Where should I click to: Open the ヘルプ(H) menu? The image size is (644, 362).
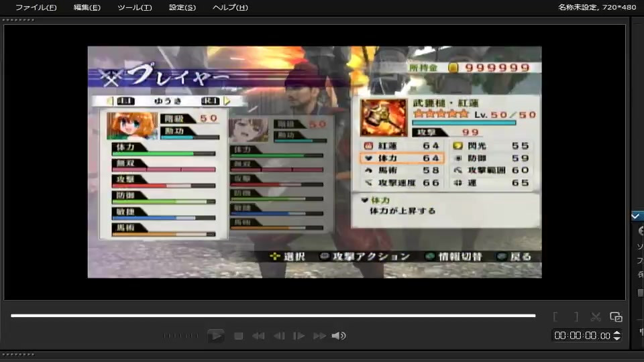click(230, 7)
